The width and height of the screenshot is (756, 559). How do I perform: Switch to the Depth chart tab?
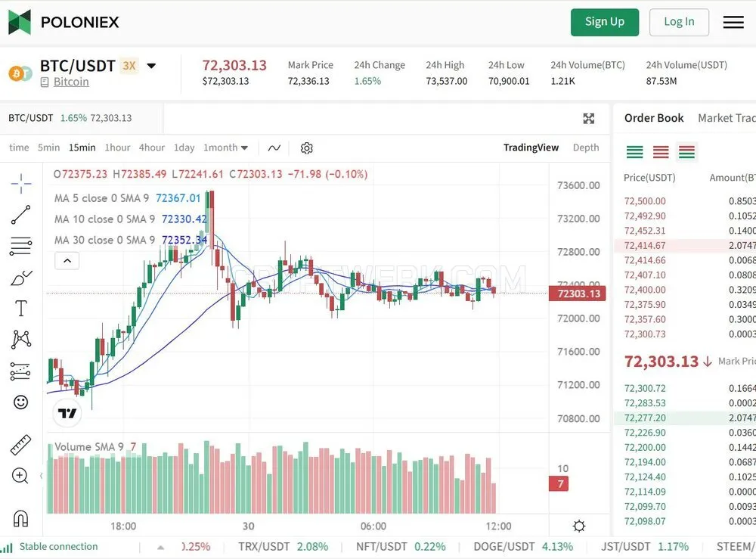tap(586, 148)
